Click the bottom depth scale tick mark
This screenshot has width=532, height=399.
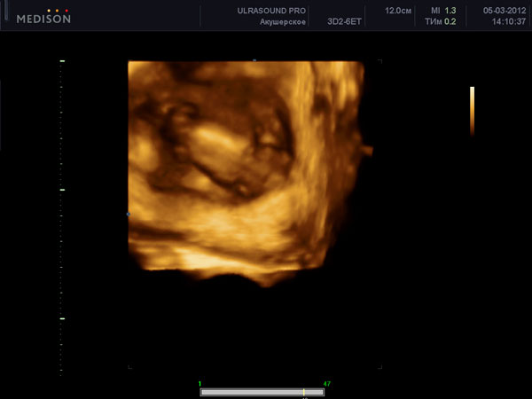click(x=62, y=318)
